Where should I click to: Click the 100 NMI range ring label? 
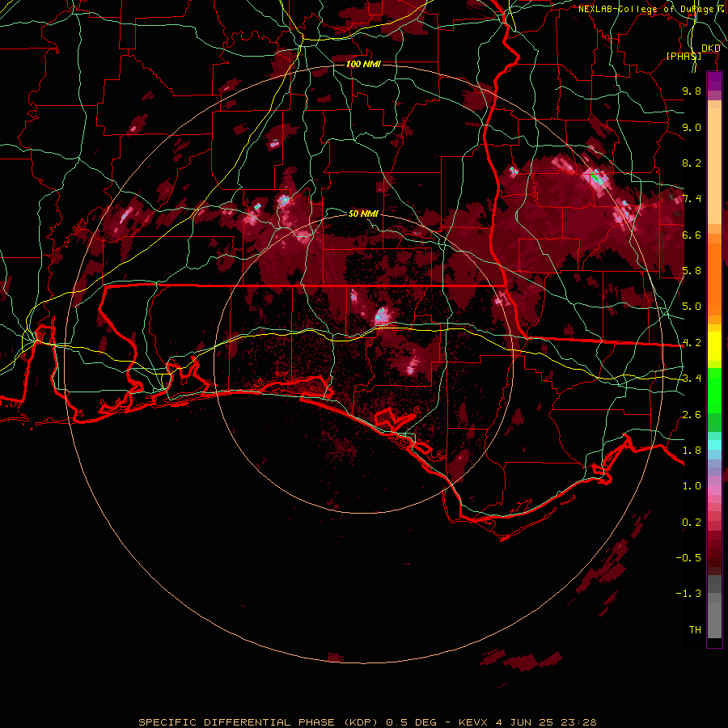tap(363, 64)
